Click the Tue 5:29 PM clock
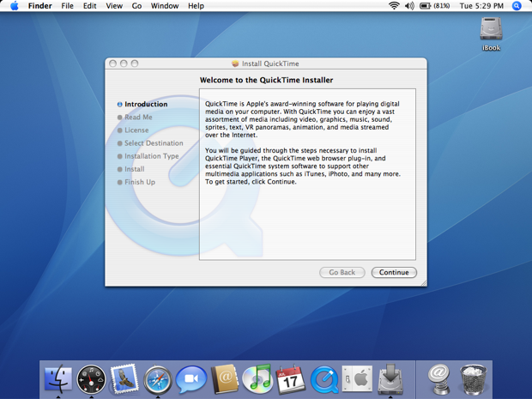532x399 pixels. 481,6
